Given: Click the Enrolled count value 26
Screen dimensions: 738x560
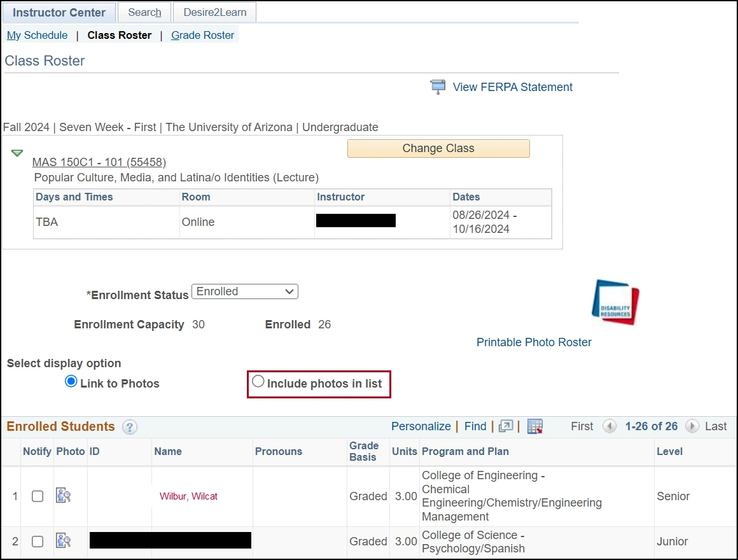Looking at the screenshot, I should pos(324,325).
